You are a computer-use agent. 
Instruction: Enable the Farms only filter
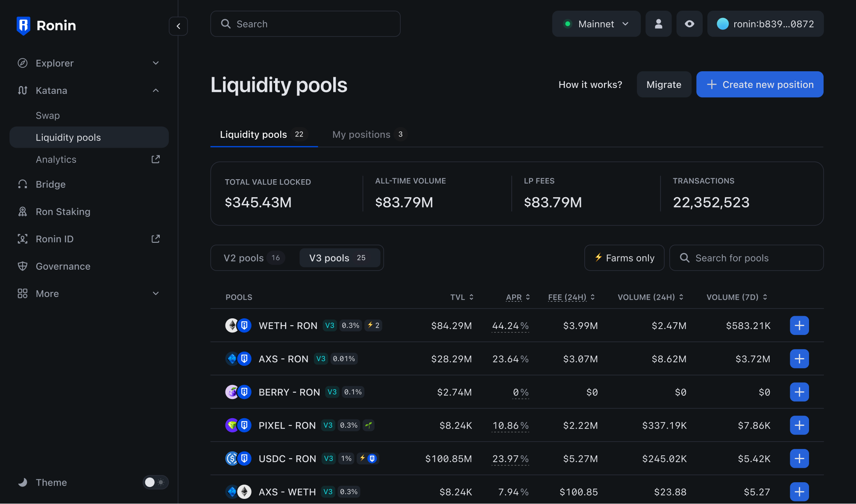(624, 258)
